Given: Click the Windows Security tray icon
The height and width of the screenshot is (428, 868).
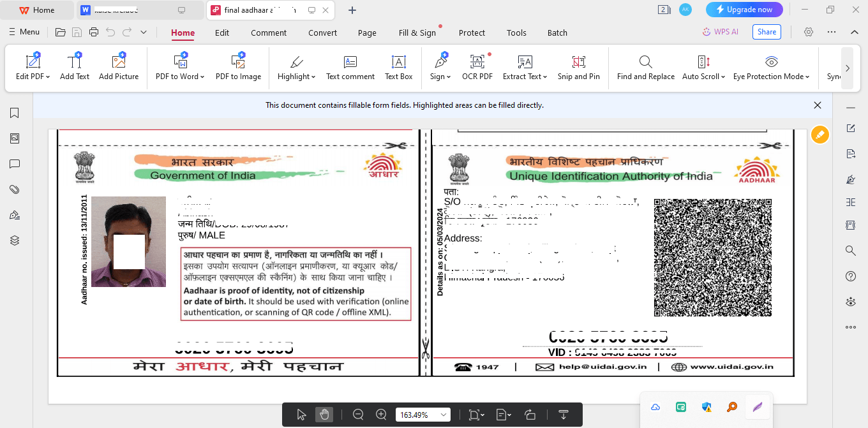Looking at the screenshot, I should [707, 407].
